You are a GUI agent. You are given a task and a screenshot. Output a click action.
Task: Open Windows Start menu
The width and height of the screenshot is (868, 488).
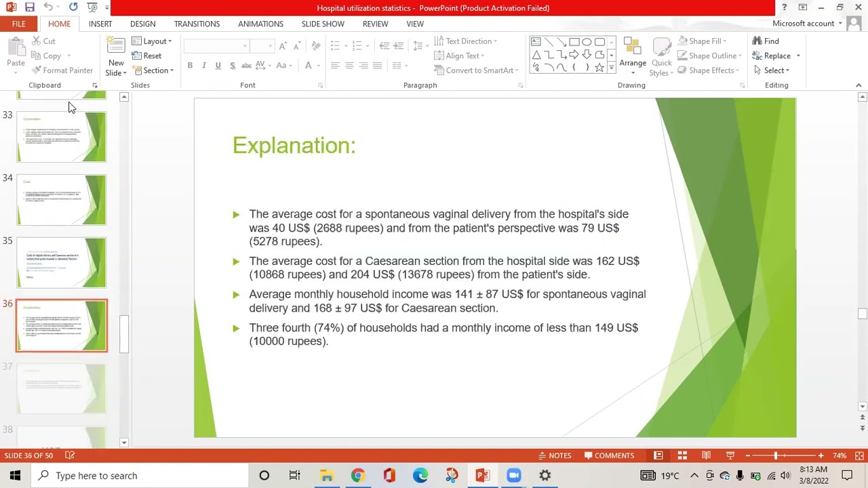pyautogui.click(x=15, y=475)
